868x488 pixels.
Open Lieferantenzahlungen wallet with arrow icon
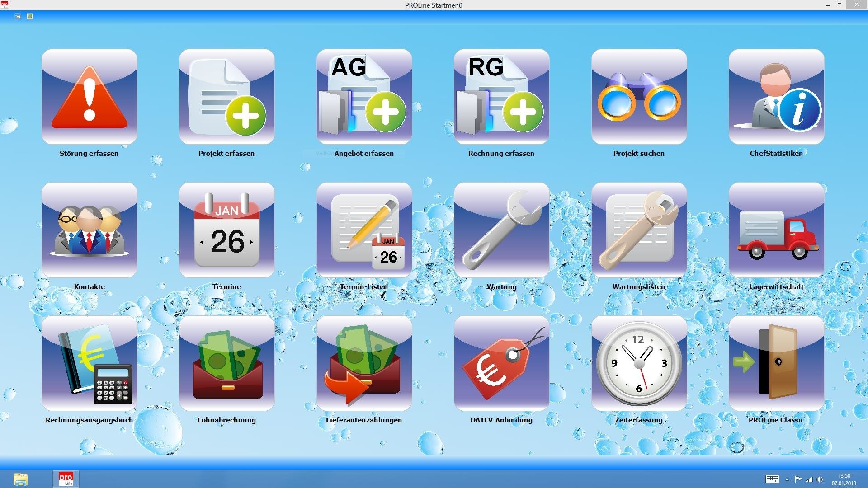(x=364, y=363)
